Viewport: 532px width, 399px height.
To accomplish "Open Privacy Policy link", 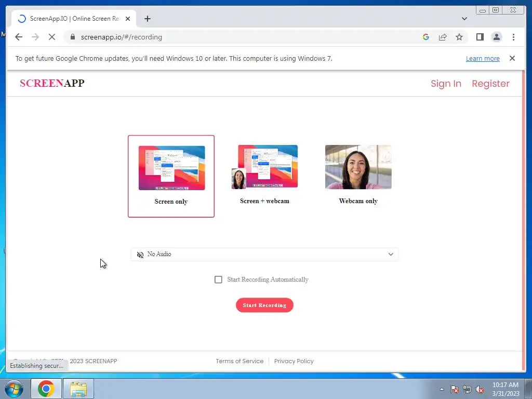I will point(294,361).
